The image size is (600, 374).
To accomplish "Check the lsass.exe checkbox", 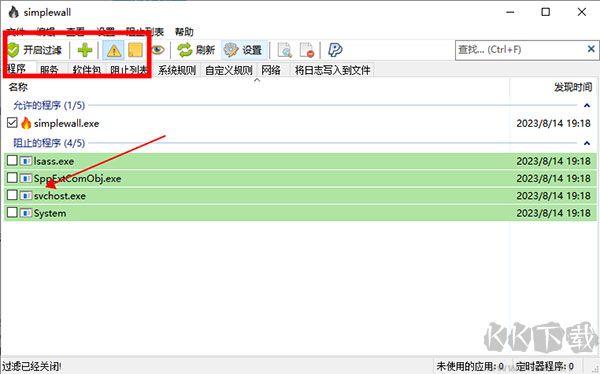I will click(x=12, y=160).
